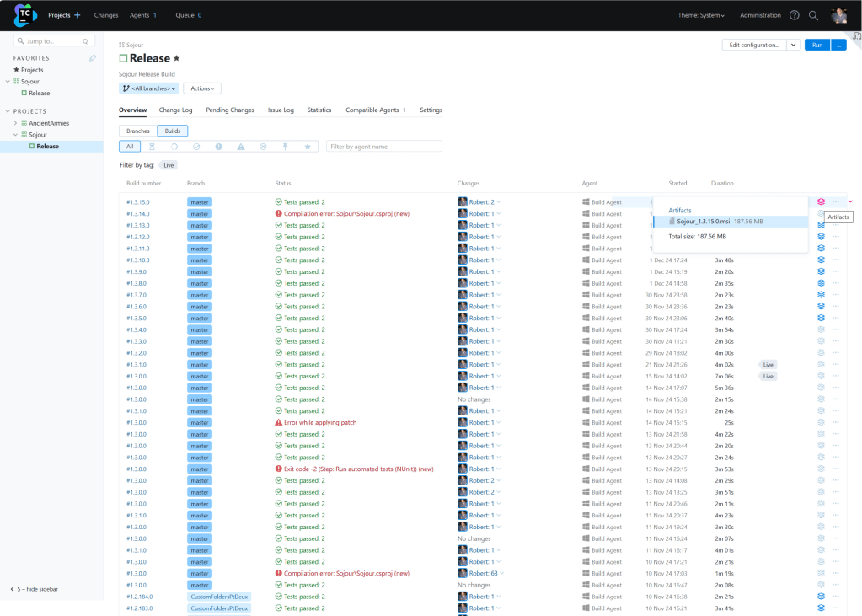This screenshot has width=862, height=616.
Task: Click the pencil icon to edit favorites
Action: (93, 58)
